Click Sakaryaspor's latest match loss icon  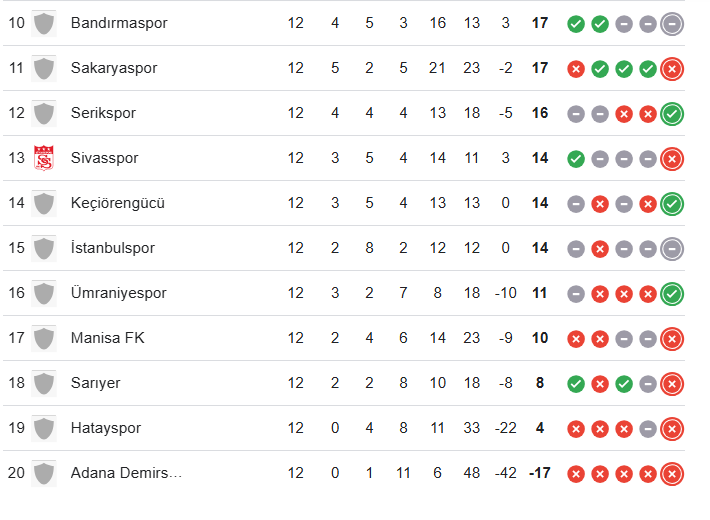(672, 68)
